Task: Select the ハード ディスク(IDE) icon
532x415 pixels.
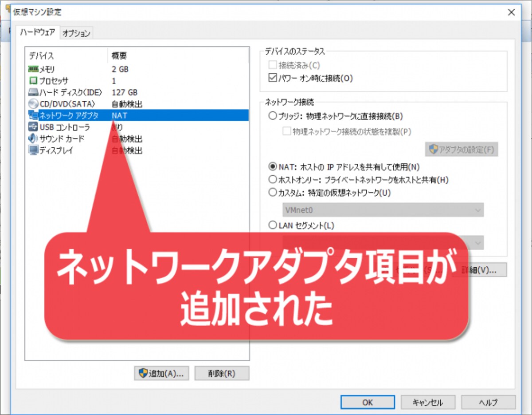Action: coord(33,92)
